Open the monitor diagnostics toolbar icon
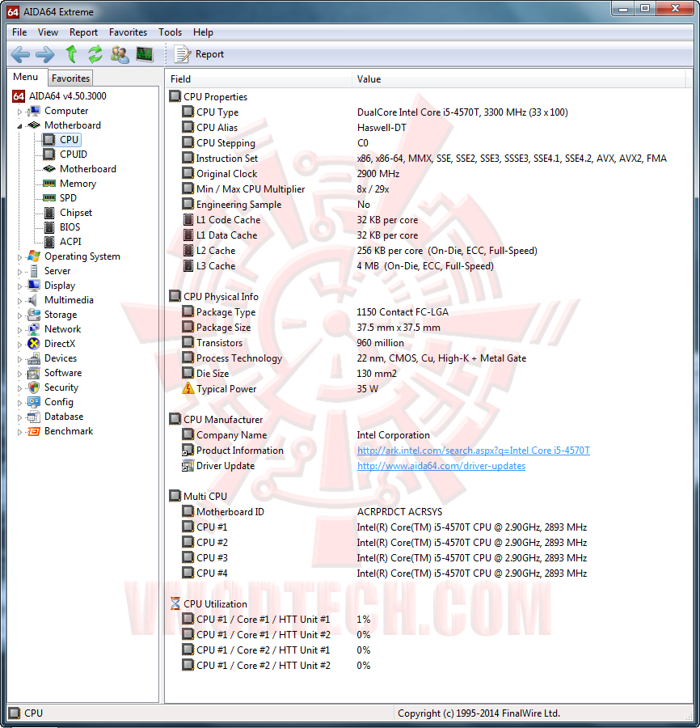 145,54
